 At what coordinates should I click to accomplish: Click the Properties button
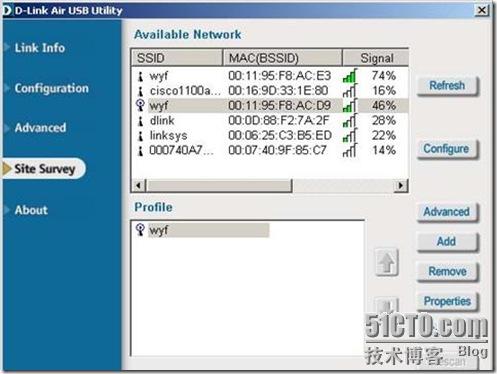click(447, 301)
